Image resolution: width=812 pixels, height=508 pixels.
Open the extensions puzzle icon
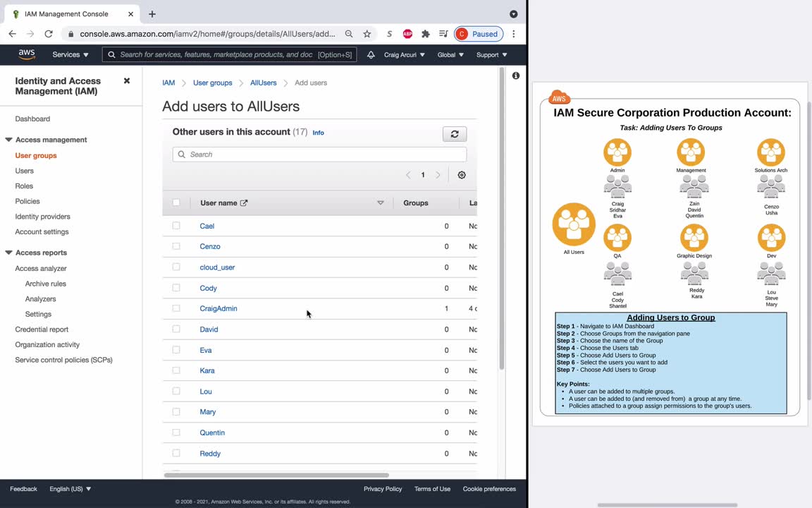tap(426, 34)
